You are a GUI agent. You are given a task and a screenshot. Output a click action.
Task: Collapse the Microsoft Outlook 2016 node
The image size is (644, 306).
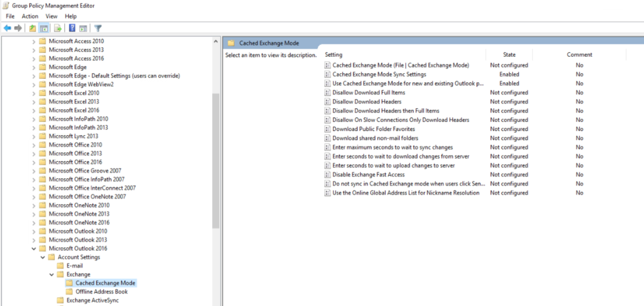[x=34, y=249]
